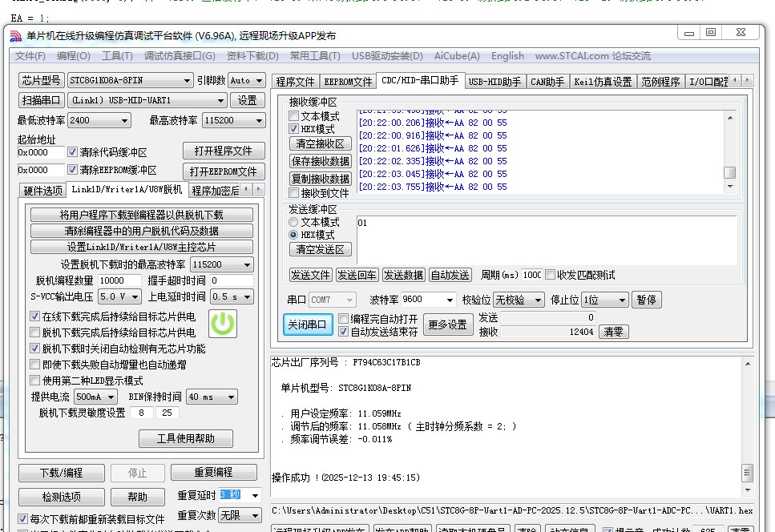Click the 脱机编程数量 input field

pos(118,280)
